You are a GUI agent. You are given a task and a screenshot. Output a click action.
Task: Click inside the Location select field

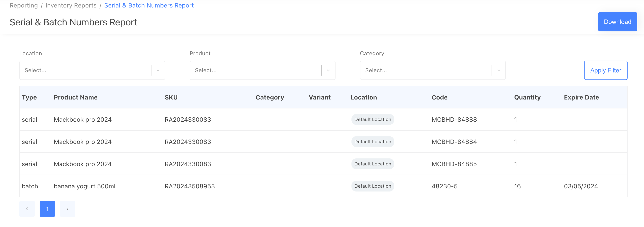coord(85,70)
